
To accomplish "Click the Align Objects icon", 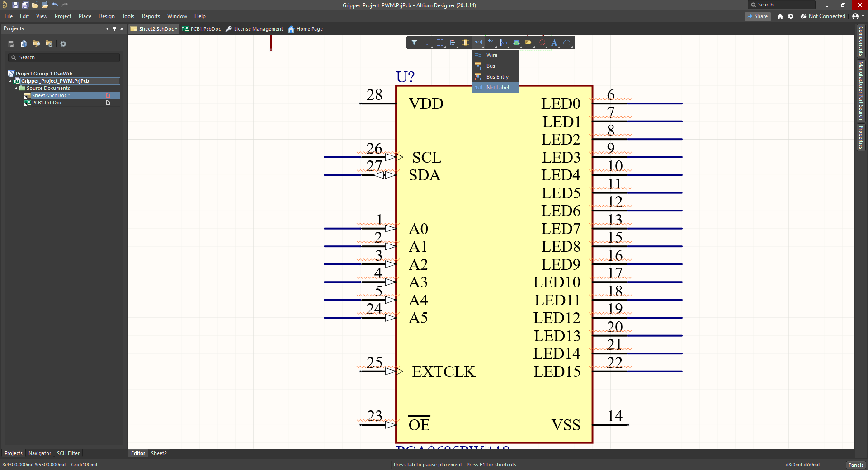I will (452, 42).
